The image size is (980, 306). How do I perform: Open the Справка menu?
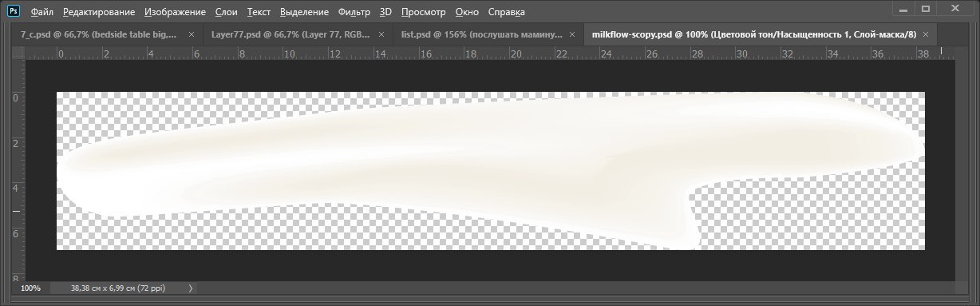coord(506,12)
